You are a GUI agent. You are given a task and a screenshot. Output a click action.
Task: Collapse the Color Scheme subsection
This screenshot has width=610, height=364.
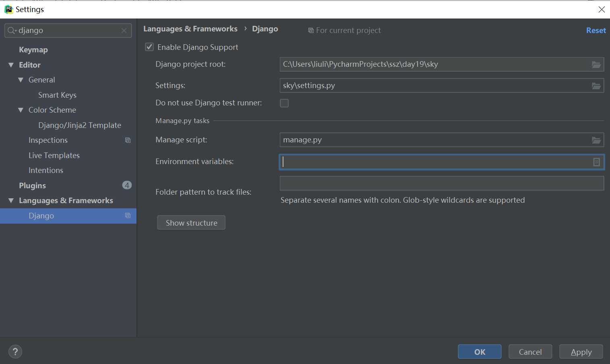pyautogui.click(x=21, y=110)
